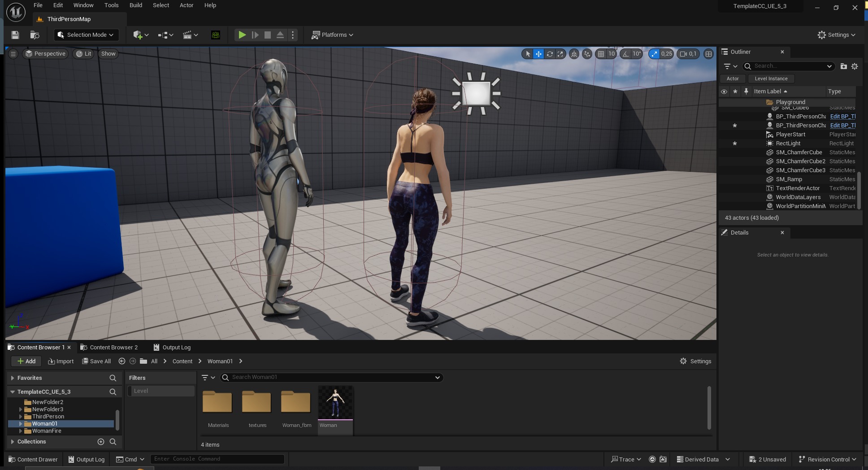868x470 pixels.
Task: Collapse the TemplateCC_UE_5_3 tree
Action: 13,392
